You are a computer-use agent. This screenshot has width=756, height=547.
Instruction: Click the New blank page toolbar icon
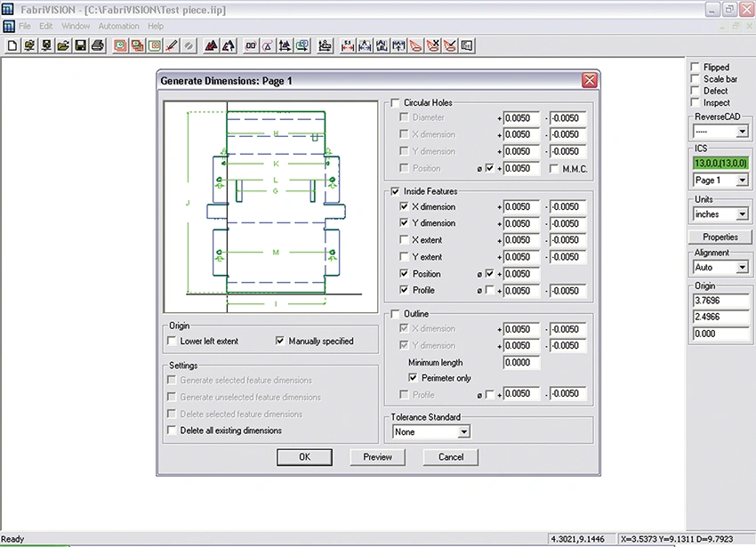click(x=12, y=46)
